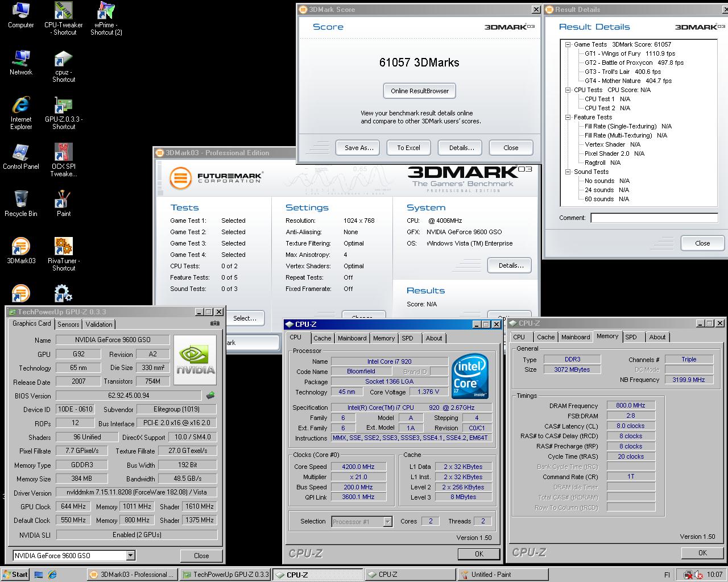Click Close in the Result Details window
This screenshot has height=582, width=728.
pyautogui.click(x=702, y=243)
